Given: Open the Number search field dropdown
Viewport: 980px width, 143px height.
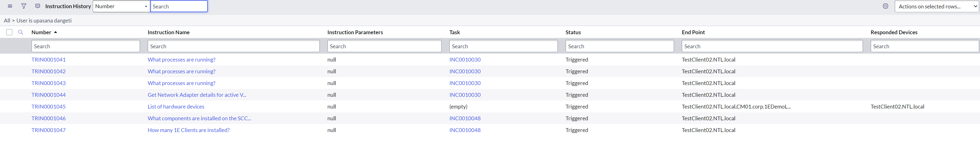Looking at the screenshot, I should pos(121,6).
